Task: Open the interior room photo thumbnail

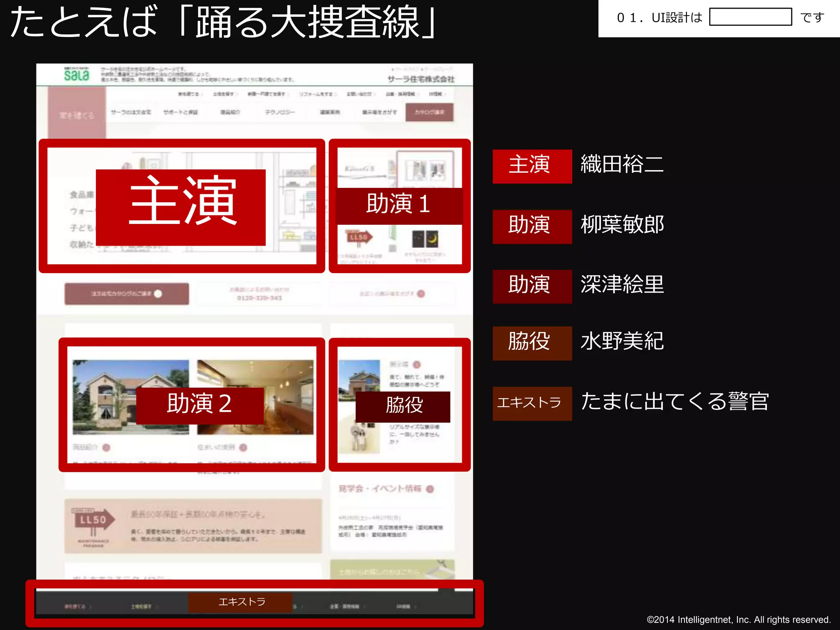Action: coord(255,397)
